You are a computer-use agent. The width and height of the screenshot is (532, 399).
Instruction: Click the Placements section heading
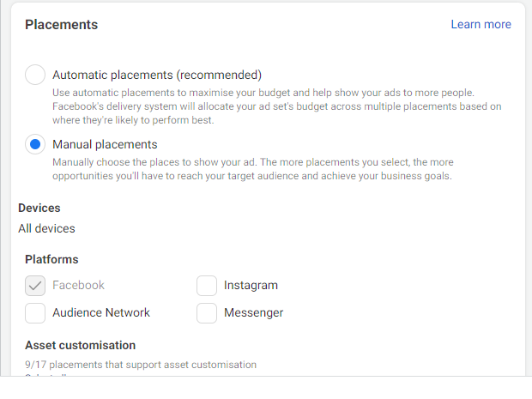point(62,25)
